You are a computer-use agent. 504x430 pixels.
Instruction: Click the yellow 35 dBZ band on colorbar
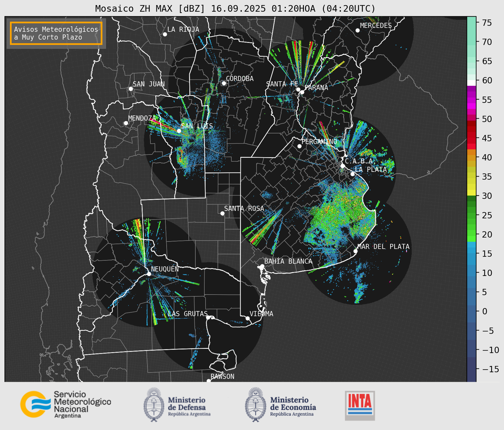(x=471, y=177)
